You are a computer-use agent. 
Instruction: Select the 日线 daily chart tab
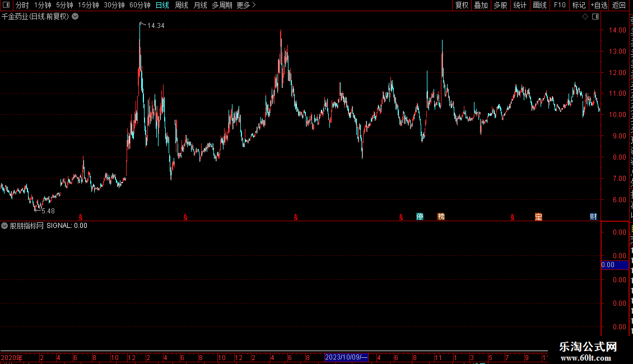click(x=162, y=5)
